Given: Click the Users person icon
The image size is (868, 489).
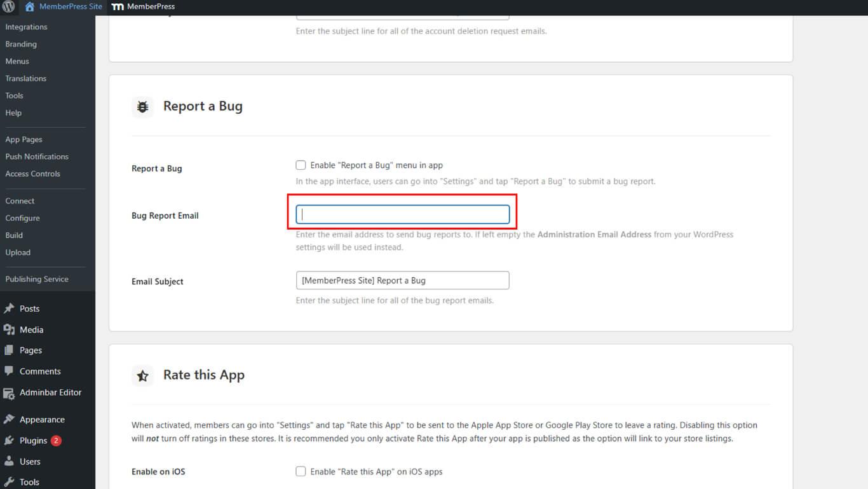Looking at the screenshot, I should point(9,462).
